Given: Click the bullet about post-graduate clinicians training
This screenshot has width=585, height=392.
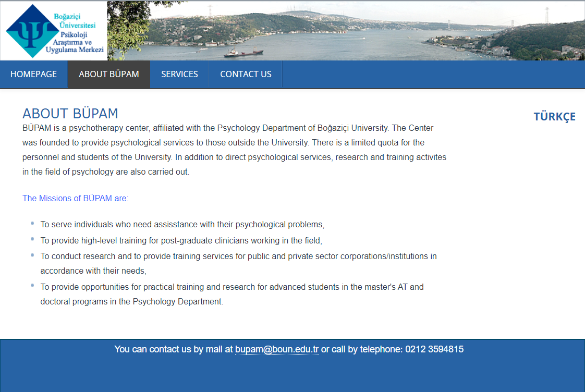Looking at the screenshot, I should tap(181, 241).
